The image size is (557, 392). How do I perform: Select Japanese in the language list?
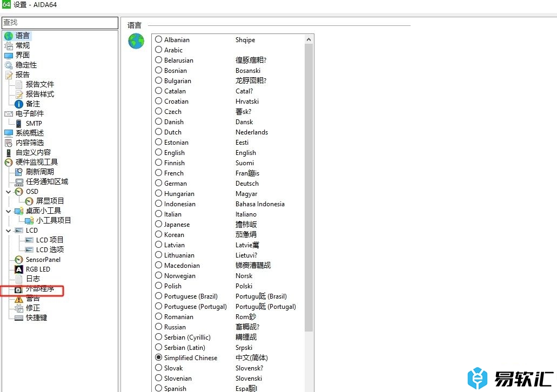(x=158, y=224)
